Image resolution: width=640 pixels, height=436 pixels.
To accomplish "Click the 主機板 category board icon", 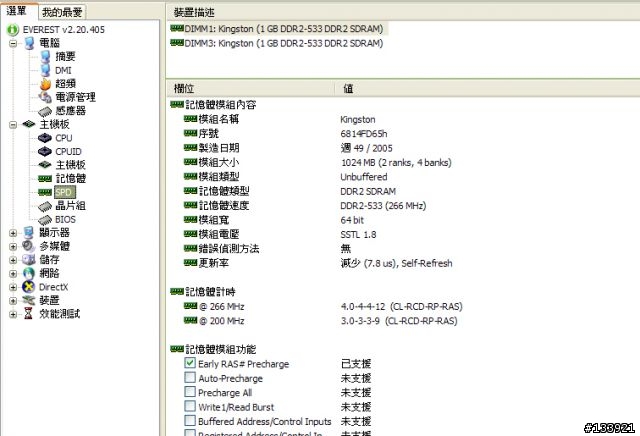I will (29, 124).
